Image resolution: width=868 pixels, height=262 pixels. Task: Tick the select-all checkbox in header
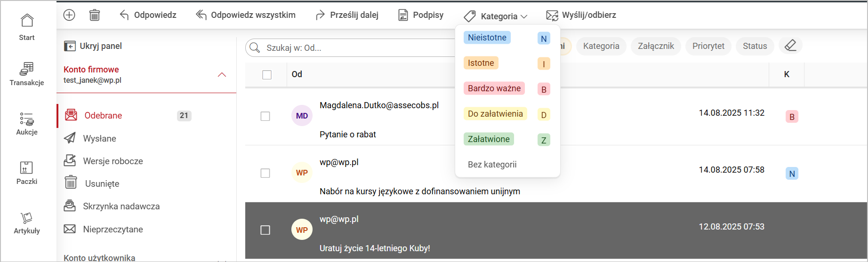pyautogui.click(x=267, y=75)
